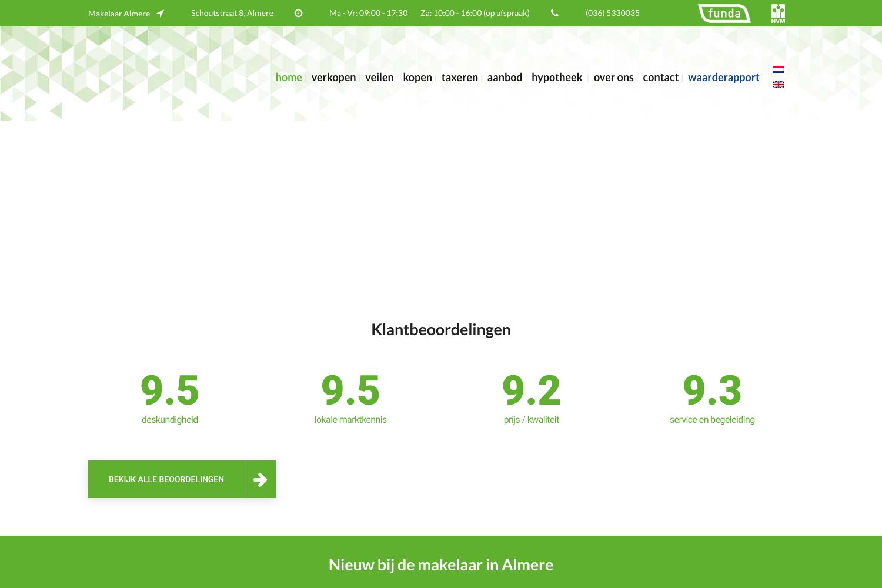
Task: Click the location arrow icon beside Makelaar Almere
Action: tap(160, 13)
